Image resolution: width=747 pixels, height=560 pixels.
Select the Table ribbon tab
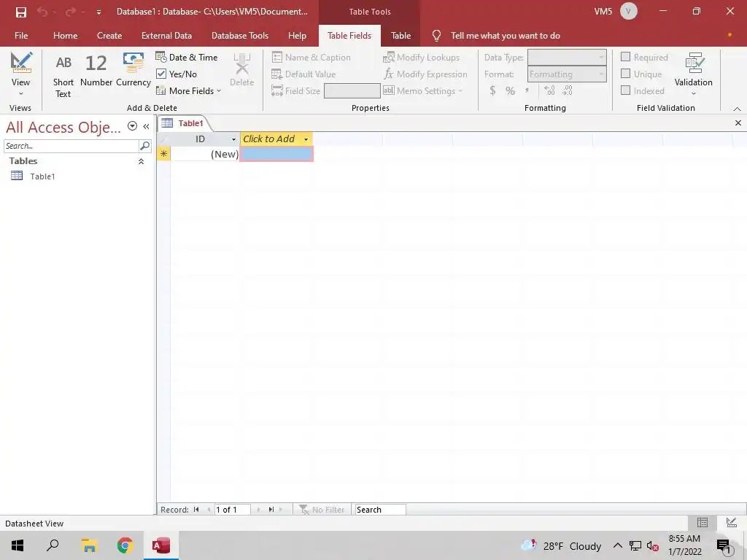[x=400, y=36]
